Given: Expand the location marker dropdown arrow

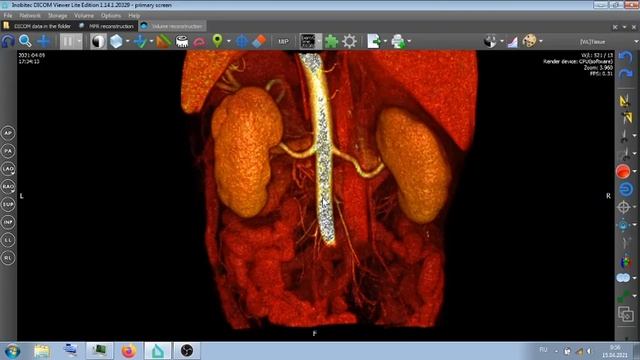Looking at the screenshot, I should [x=229, y=41].
